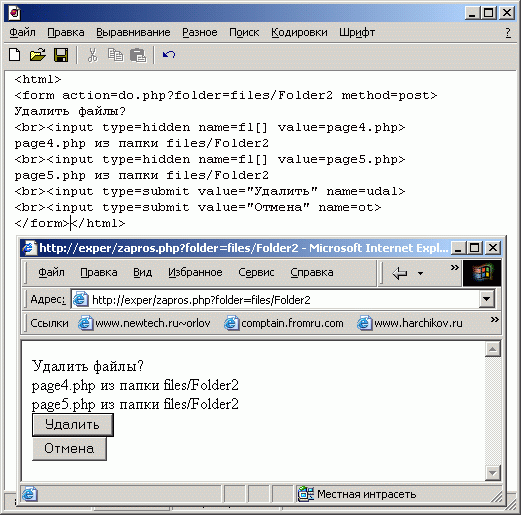
Task: Open the comptain.fromru.com link shortcut
Action: click(x=284, y=323)
